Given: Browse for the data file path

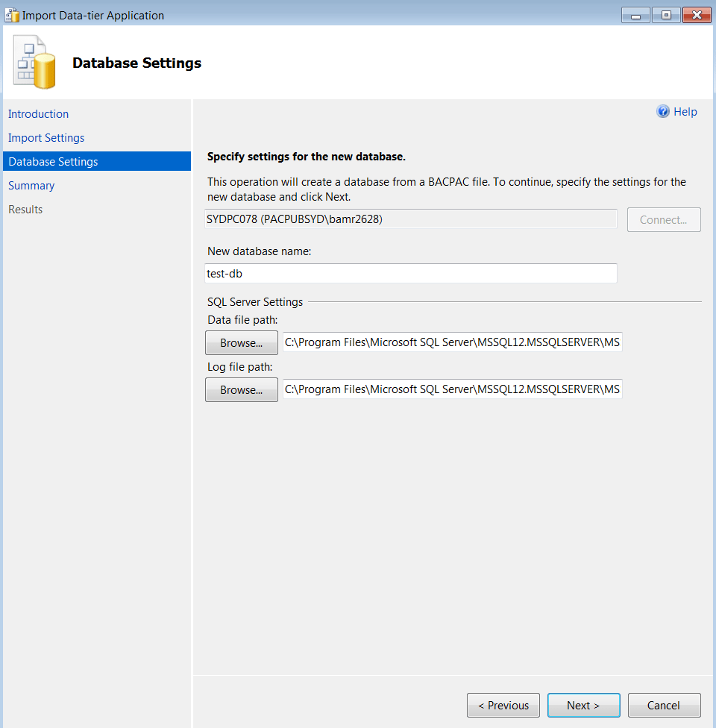Looking at the screenshot, I should [x=241, y=343].
